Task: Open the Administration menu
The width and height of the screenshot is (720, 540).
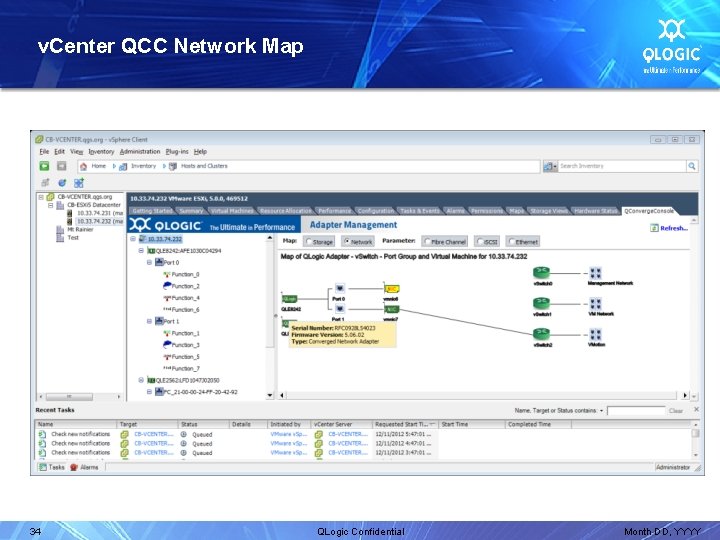Action: coord(140,152)
